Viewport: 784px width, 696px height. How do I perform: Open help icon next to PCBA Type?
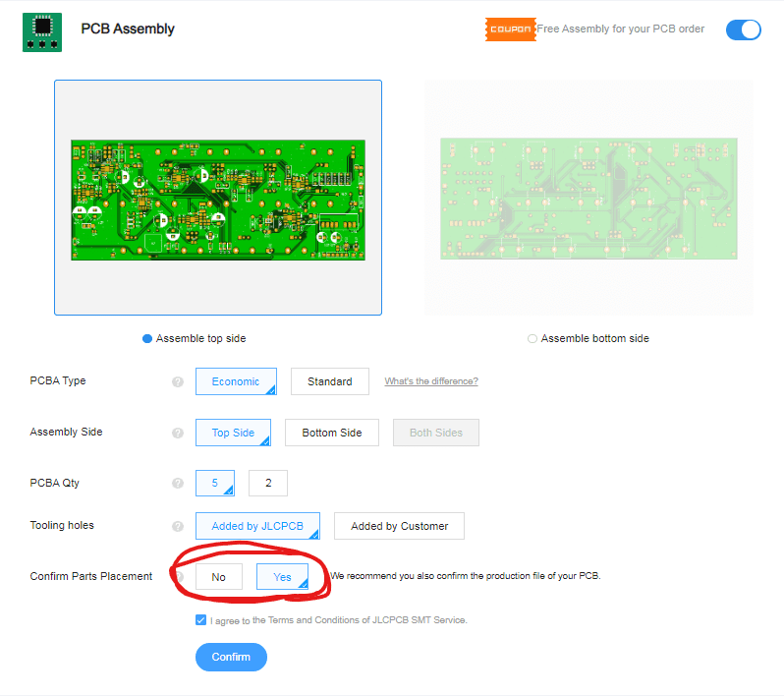pyautogui.click(x=178, y=381)
